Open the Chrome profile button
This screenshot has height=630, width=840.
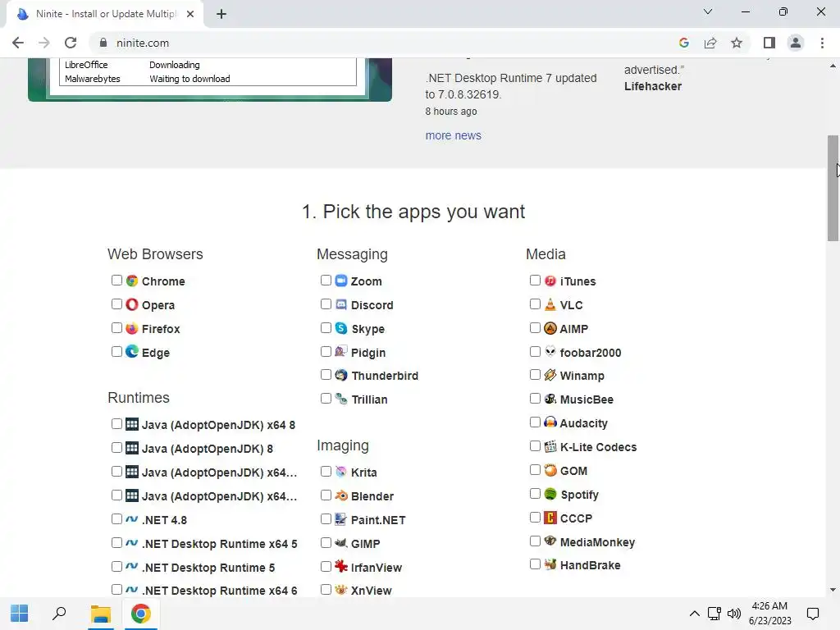pyautogui.click(x=795, y=43)
